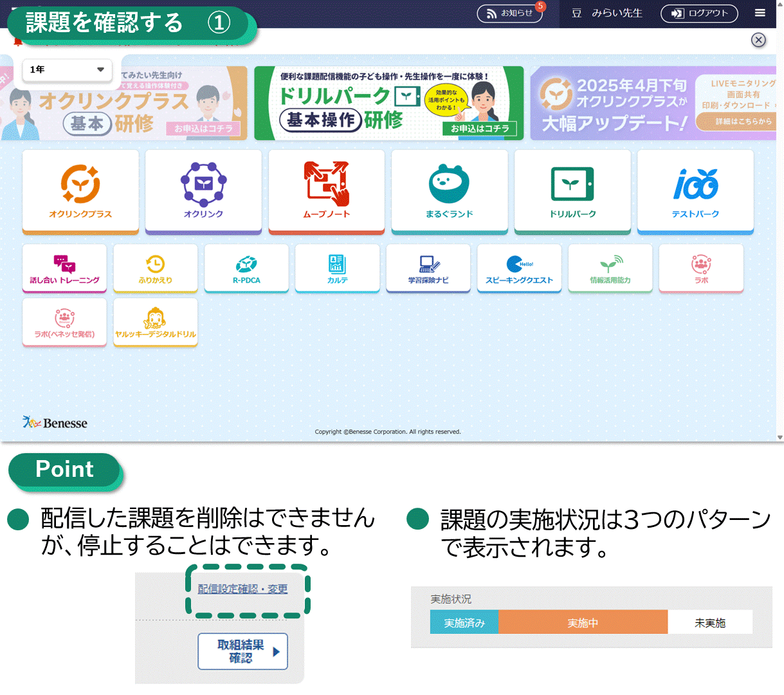Click the page scrollbar down arrow
Viewport: 784px width, 695px height.
780,438
